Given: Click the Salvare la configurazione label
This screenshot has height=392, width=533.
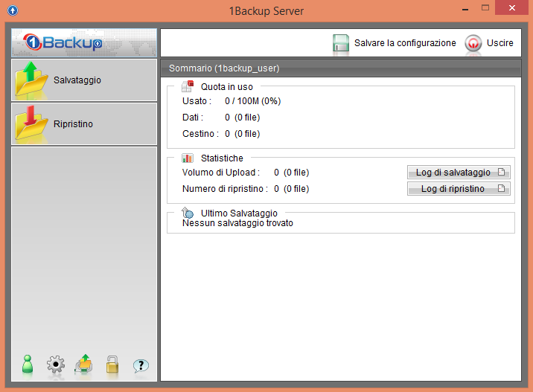Looking at the screenshot, I should click(405, 43).
